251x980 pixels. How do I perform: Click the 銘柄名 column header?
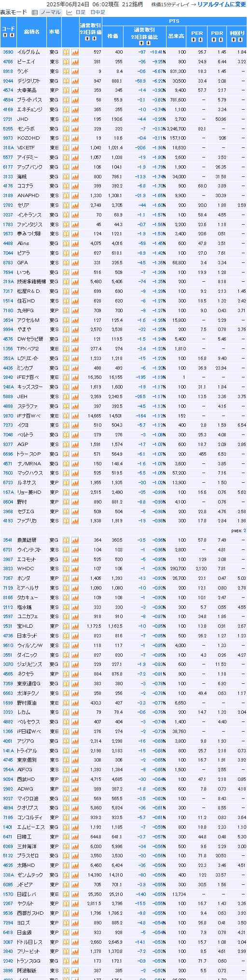pyautogui.click(x=32, y=32)
